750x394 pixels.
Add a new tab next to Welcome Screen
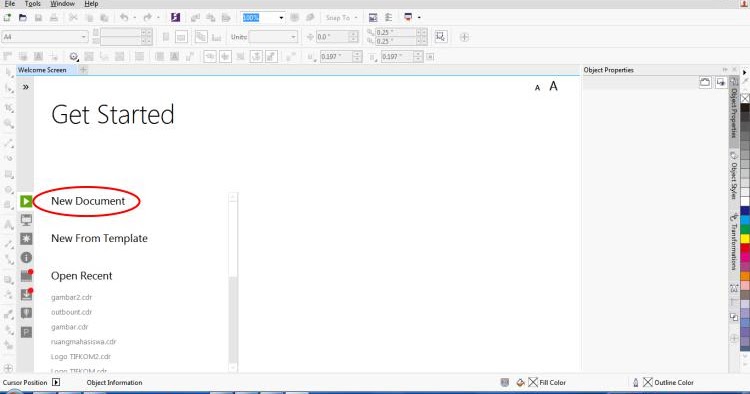[83, 70]
